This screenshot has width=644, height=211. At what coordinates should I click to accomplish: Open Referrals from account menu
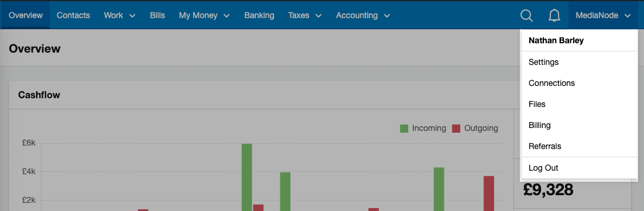point(579,146)
